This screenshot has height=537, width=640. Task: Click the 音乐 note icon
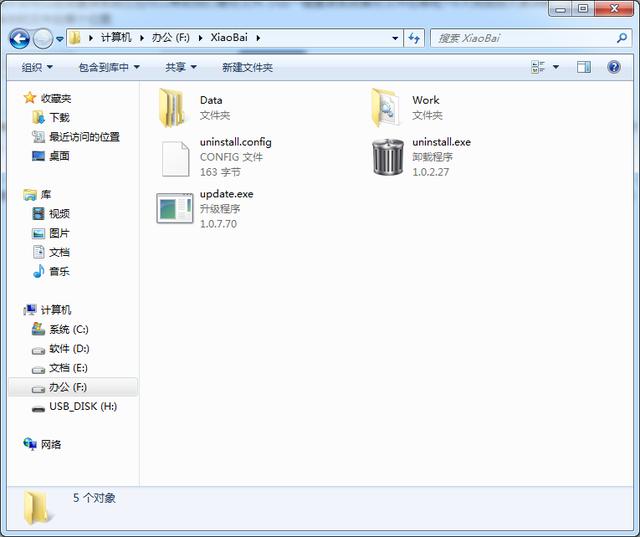38,271
